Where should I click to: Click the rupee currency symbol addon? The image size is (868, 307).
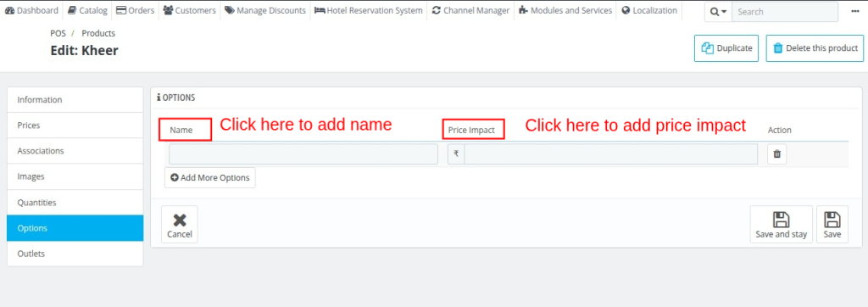456,154
